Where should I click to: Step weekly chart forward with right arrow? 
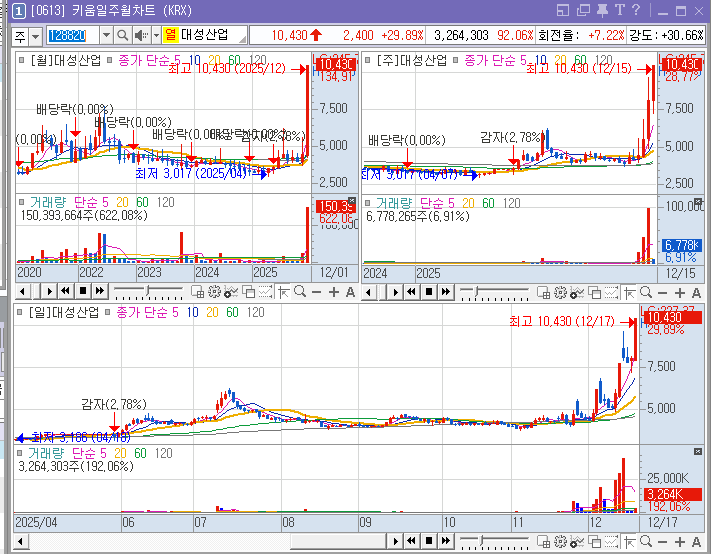(x=395, y=292)
